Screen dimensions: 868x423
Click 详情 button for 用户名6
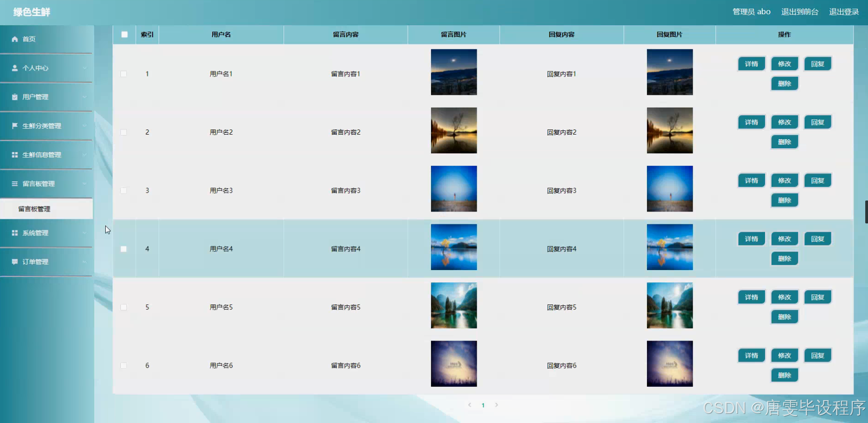click(x=751, y=356)
